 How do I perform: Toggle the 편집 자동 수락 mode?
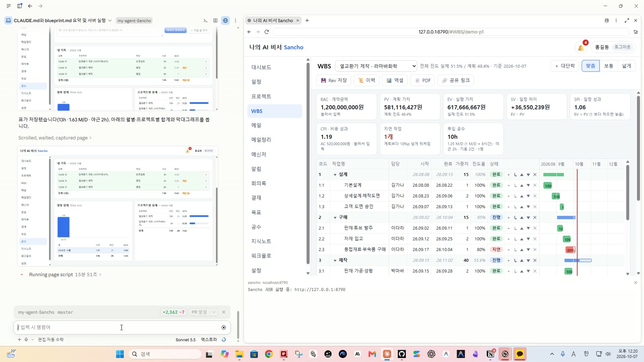(x=51, y=339)
